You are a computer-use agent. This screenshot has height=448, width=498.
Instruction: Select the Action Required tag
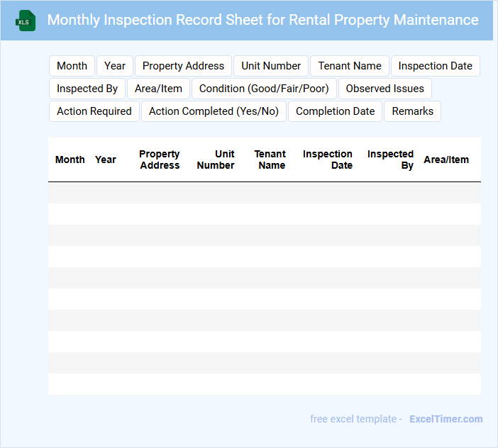94,111
